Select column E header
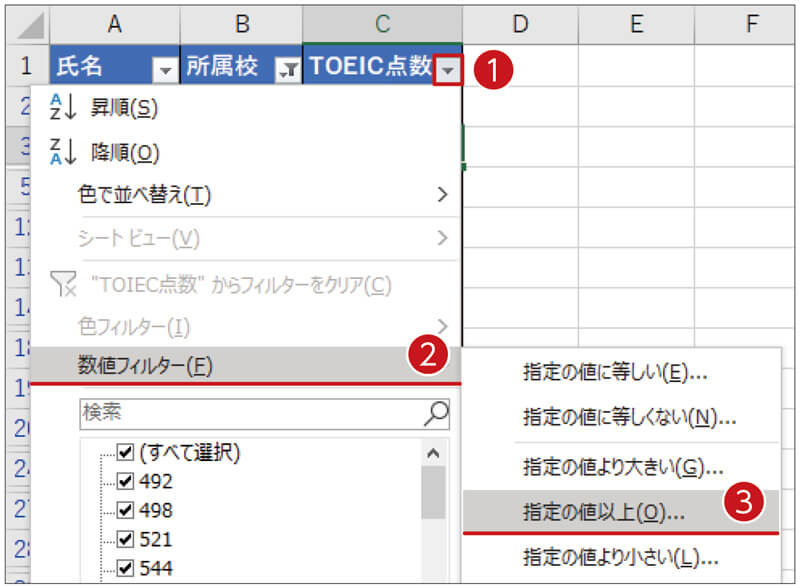 point(636,24)
